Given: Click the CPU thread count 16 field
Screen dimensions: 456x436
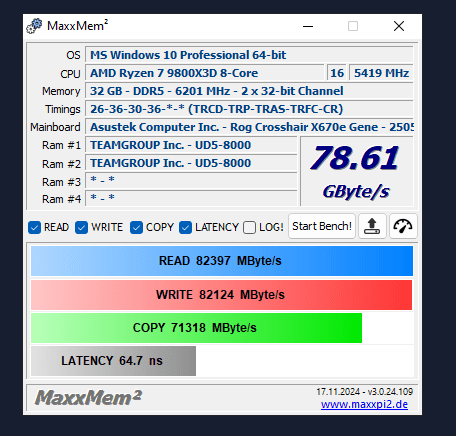Looking at the screenshot, I should [337, 73].
